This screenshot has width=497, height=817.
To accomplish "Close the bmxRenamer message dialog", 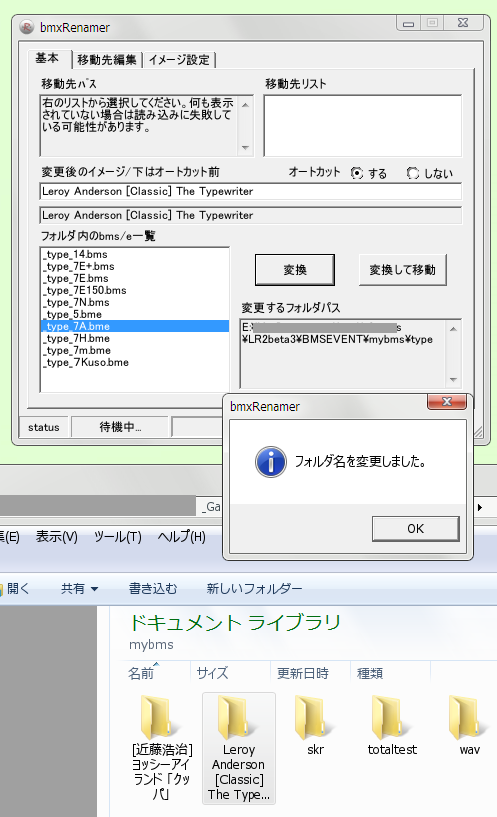I will (446, 401).
